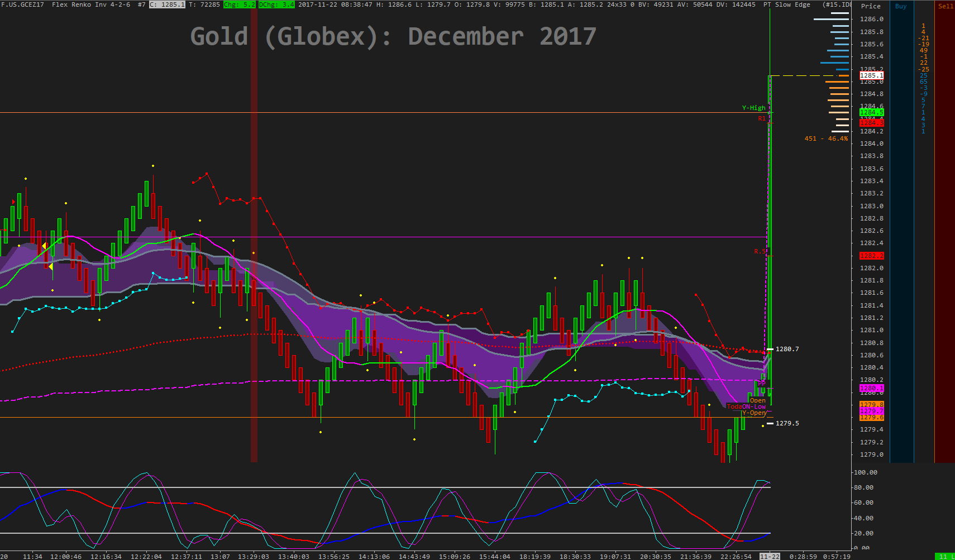This screenshot has width=955, height=560.
Task: Click the 1281.0 price axis tick
Action: pyautogui.click(x=872, y=330)
